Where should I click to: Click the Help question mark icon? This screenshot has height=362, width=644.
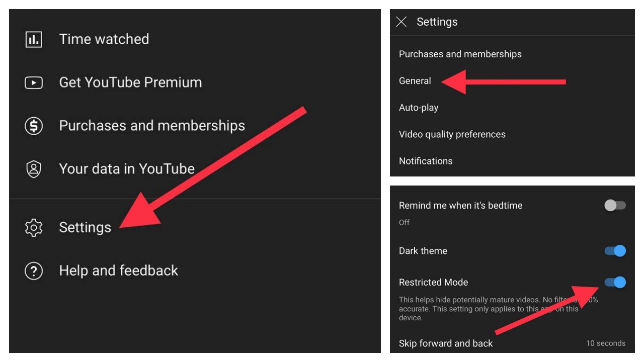tap(34, 271)
